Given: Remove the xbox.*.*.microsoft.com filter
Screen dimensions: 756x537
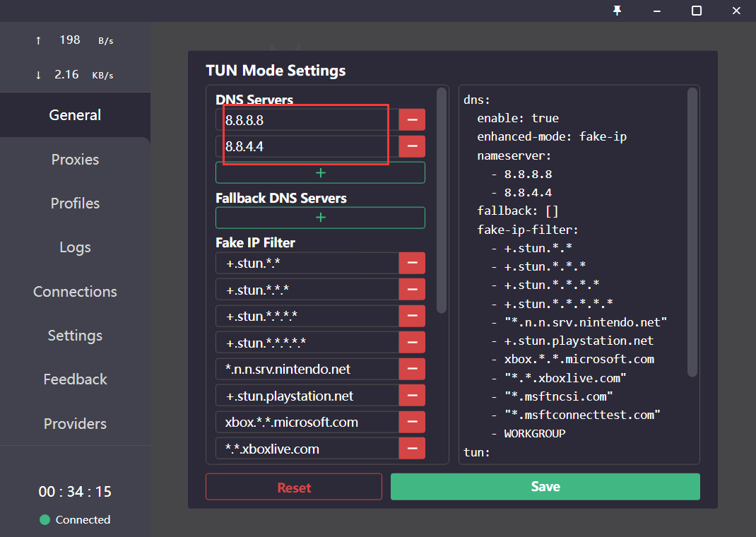Looking at the screenshot, I should [x=412, y=422].
